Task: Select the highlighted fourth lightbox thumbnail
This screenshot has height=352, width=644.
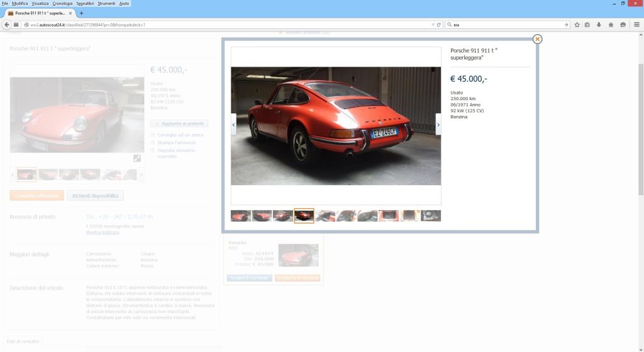Action: (x=304, y=216)
